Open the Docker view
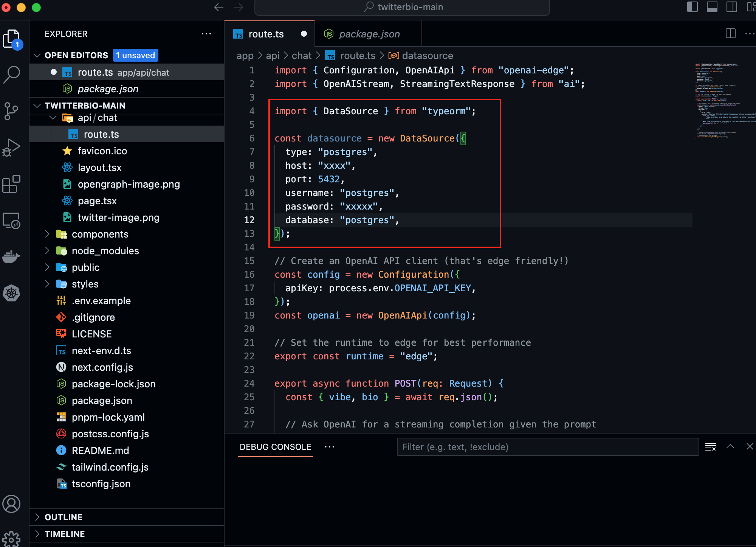 [x=12, y=257]
